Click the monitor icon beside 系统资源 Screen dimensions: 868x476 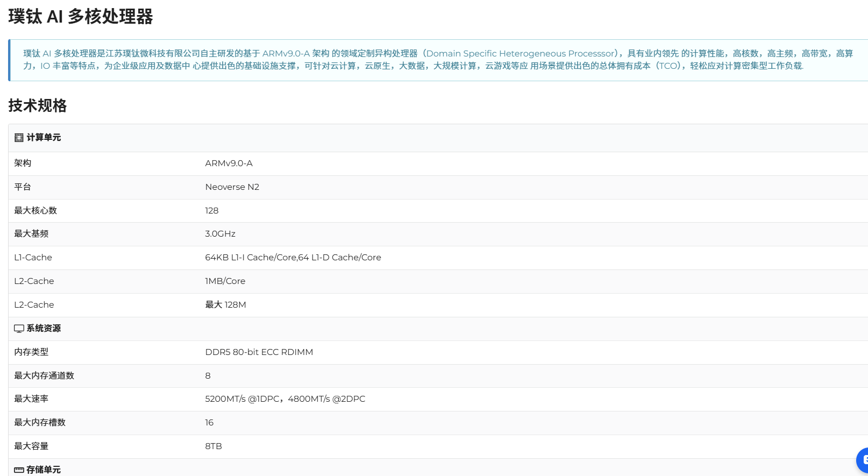coord(19,329)
